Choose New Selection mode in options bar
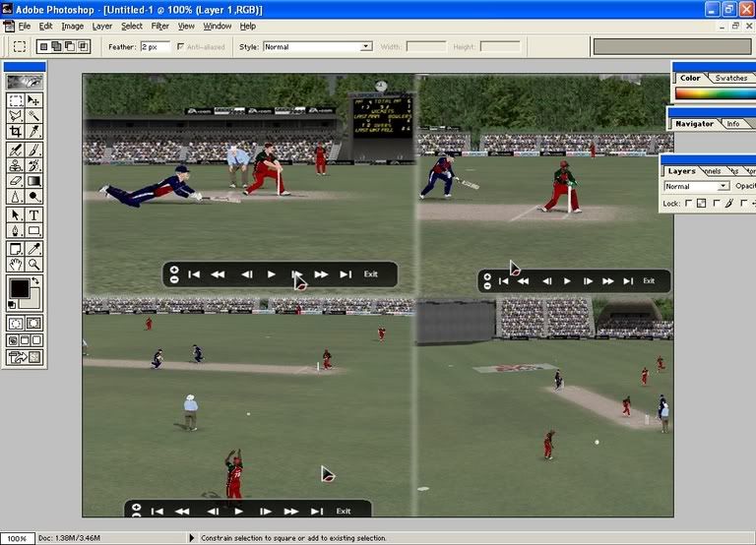 coord(43,47)
